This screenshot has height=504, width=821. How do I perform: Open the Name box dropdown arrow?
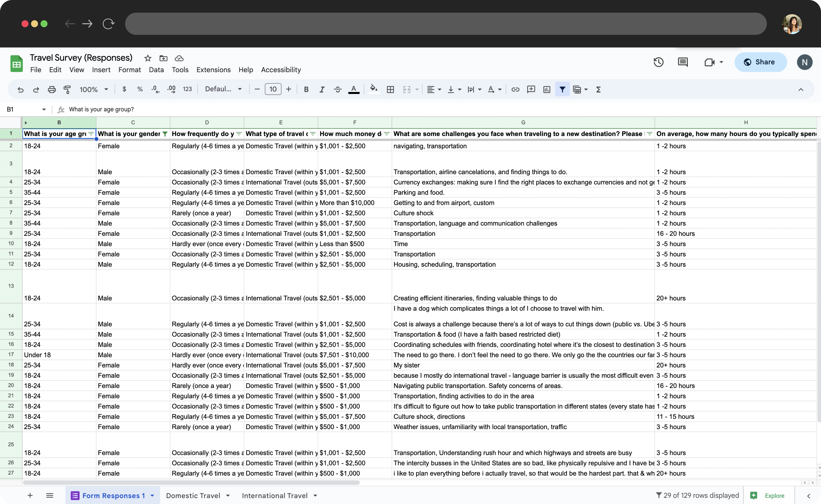[x=44, y=109]
